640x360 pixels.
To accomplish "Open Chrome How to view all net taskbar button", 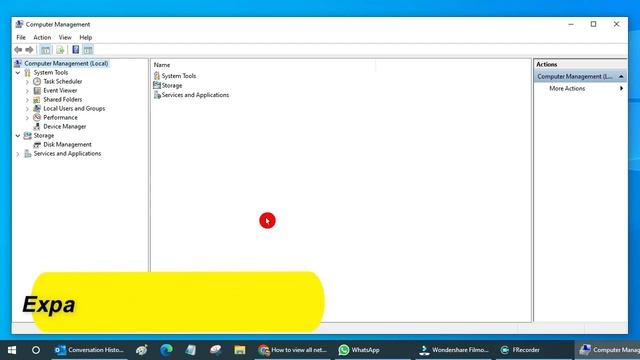I will coord(292,350).
